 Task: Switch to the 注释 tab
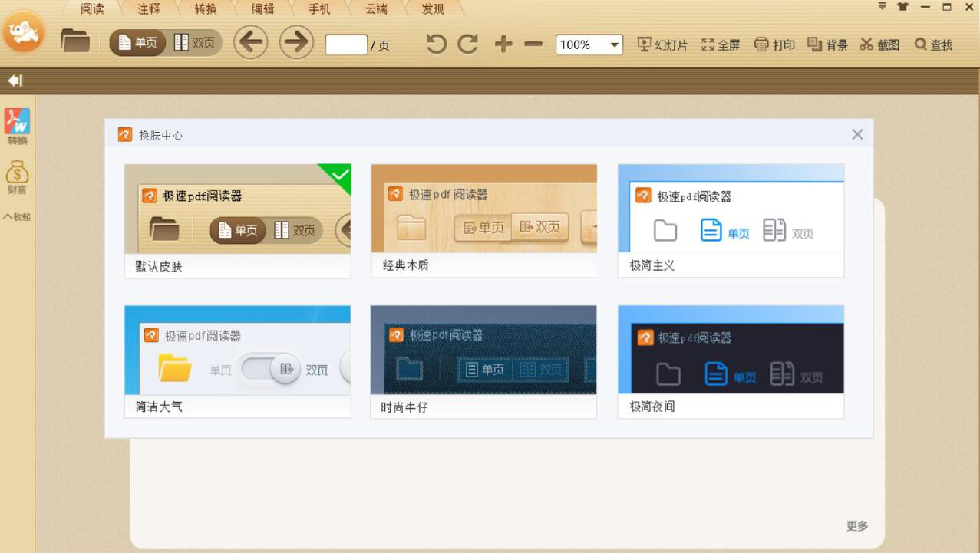149,9
